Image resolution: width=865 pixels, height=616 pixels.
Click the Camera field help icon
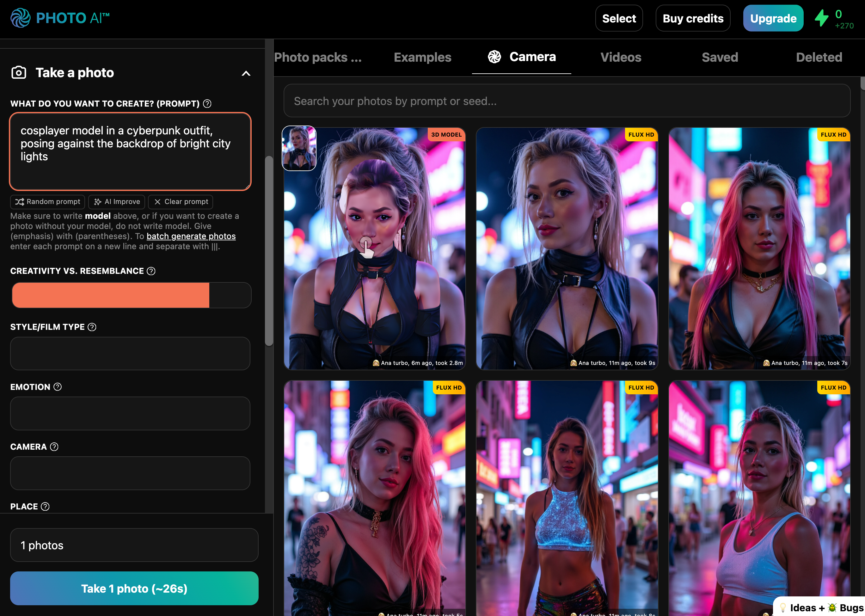(x=54, y=447)
